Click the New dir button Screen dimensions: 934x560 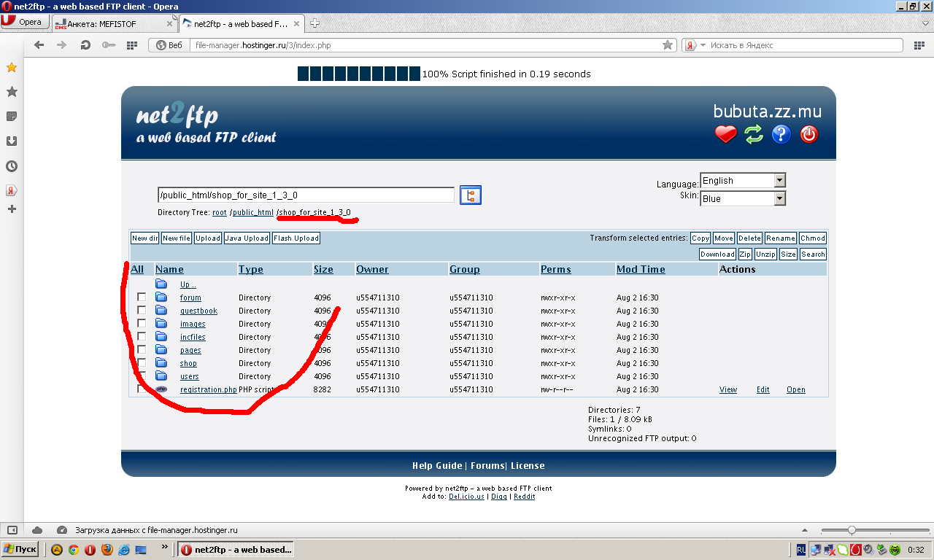144,238
